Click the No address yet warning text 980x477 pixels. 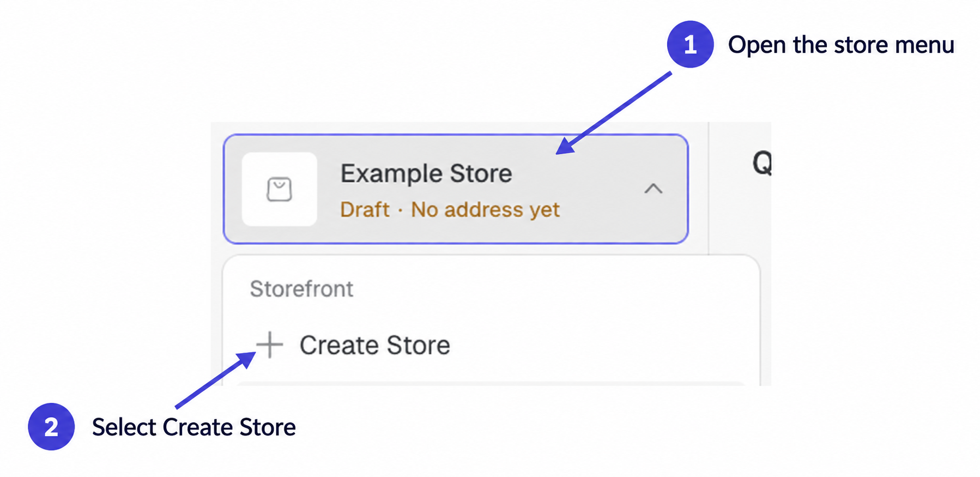tap(485, 209)
